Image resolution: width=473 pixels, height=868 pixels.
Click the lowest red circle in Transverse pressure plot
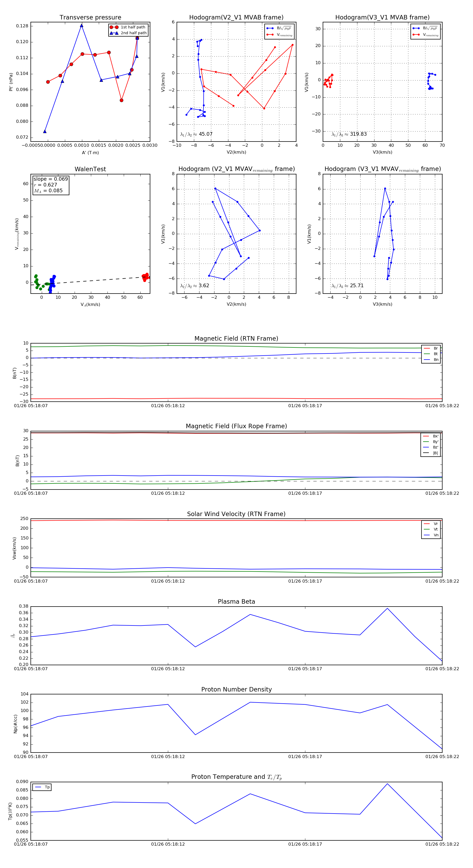(x=121, y=100)
